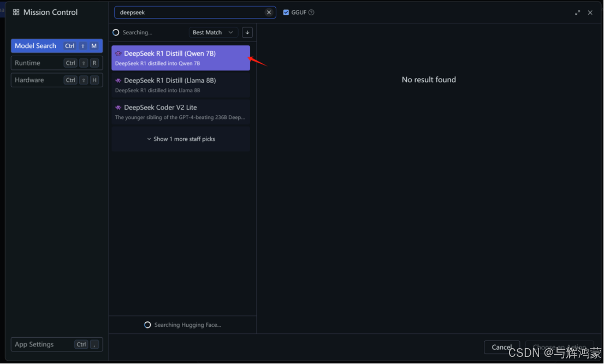Open App Settings
The image size is (604, 364).
click(57, 344)
